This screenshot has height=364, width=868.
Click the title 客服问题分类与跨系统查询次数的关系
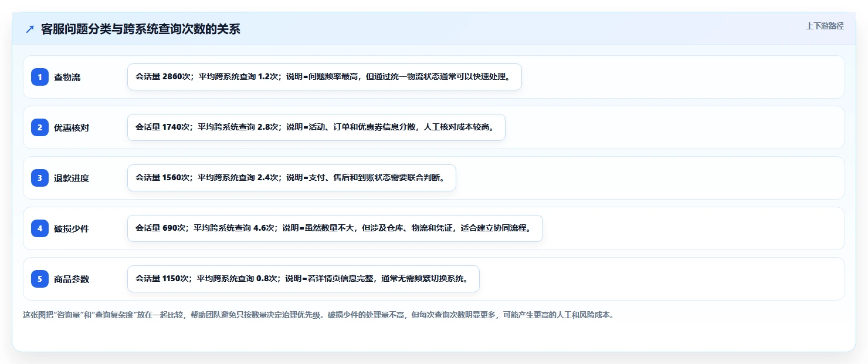click(141, 29)
